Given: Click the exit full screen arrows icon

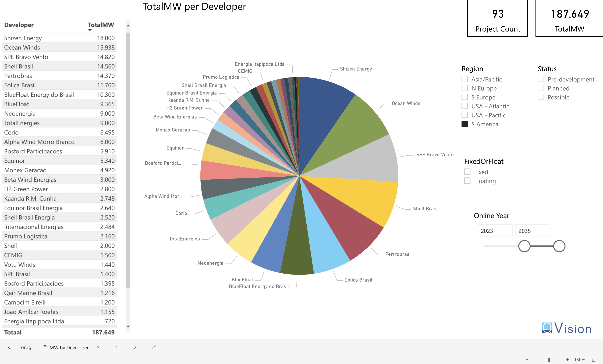Looking at the screenshot, I should (x=153, y=347).
